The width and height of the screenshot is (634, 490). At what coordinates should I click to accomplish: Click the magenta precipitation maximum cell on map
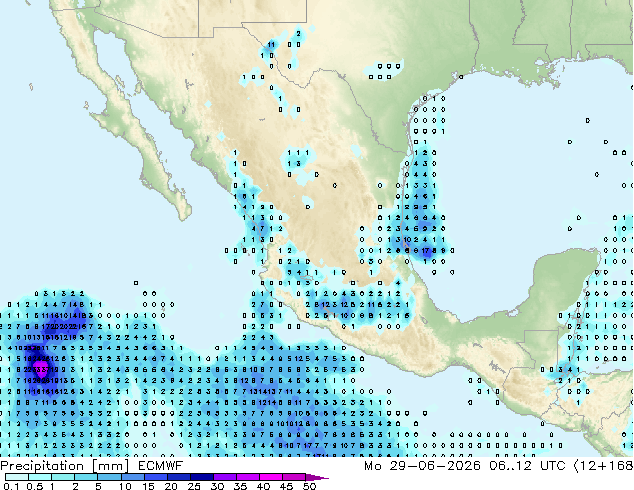(x=42, y=369)
